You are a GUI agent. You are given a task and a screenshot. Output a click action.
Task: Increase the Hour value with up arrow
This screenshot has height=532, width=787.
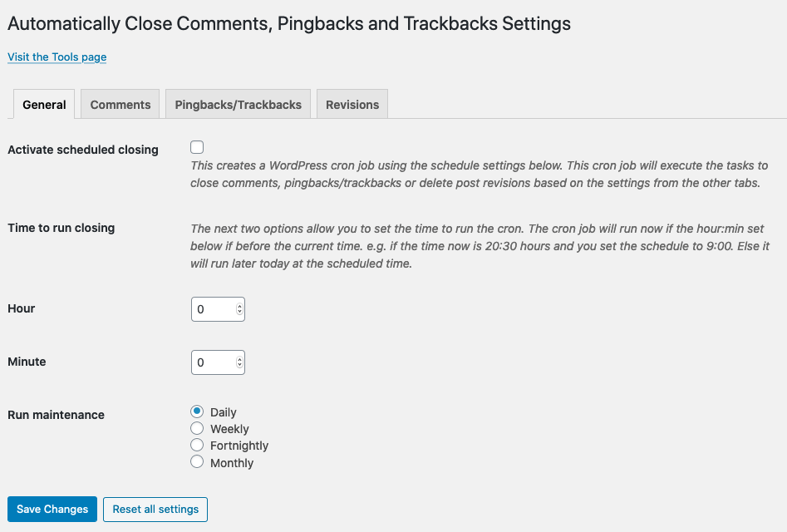point(240,306)
